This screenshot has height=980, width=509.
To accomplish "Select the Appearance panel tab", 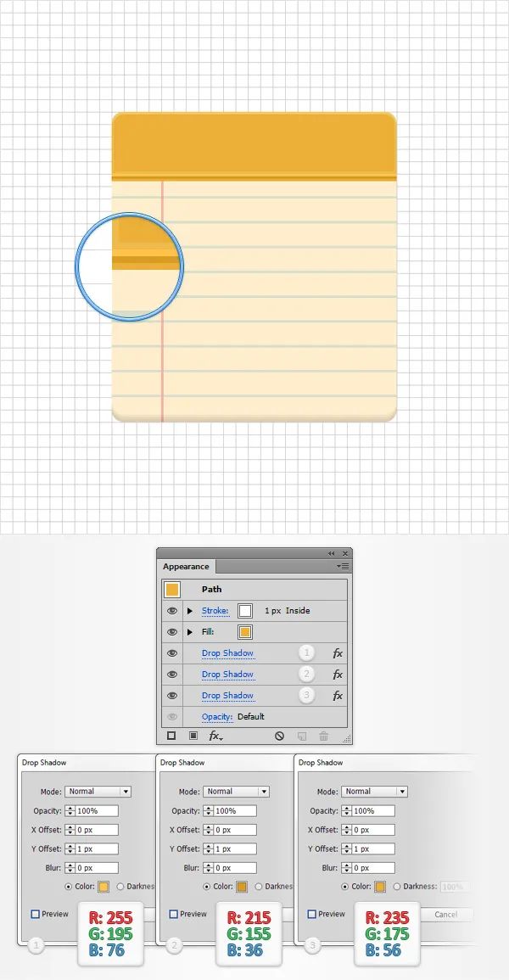I will point(186,566).
